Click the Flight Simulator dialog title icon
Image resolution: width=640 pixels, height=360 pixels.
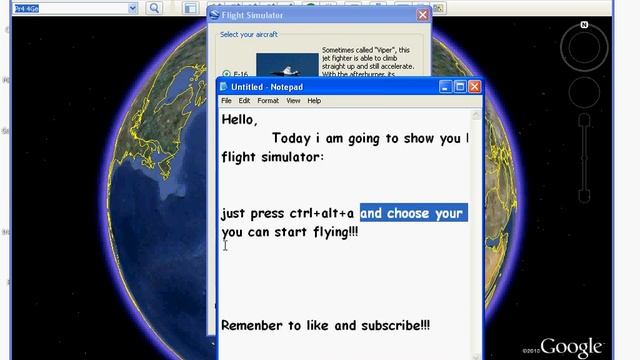click(215, 15)
